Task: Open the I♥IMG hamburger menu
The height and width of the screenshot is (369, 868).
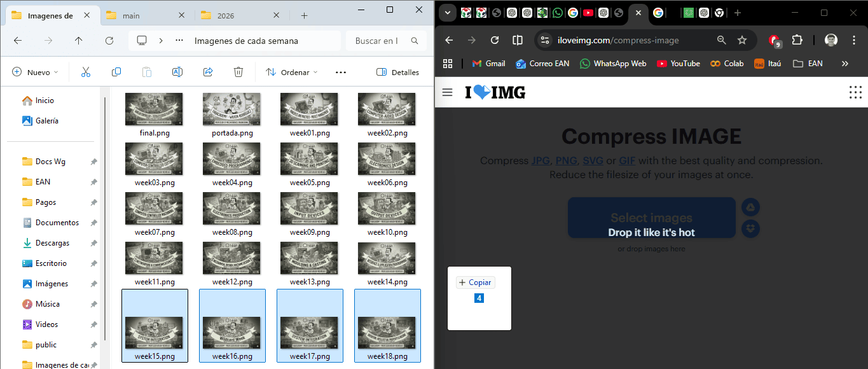Action: tap(447, 92)
